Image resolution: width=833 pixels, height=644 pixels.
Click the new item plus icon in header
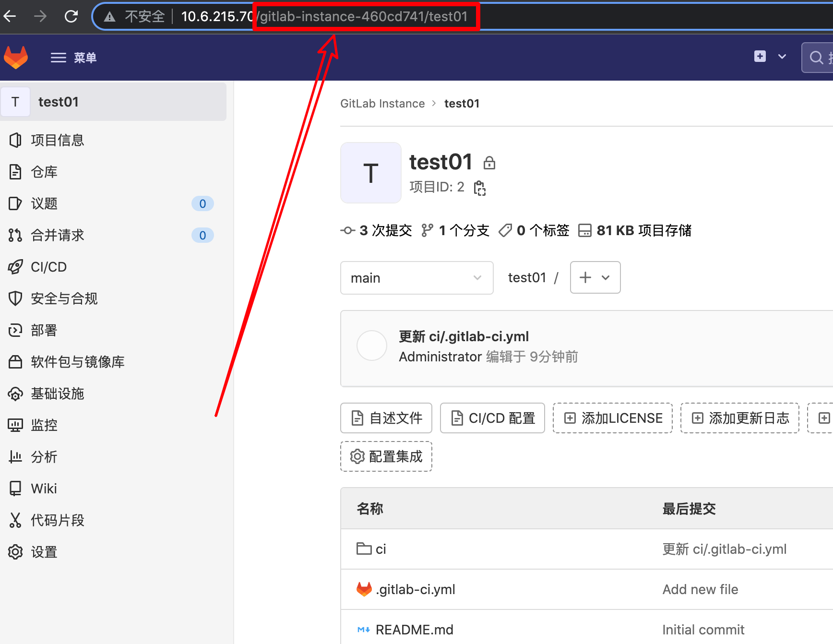click(760, 57)
